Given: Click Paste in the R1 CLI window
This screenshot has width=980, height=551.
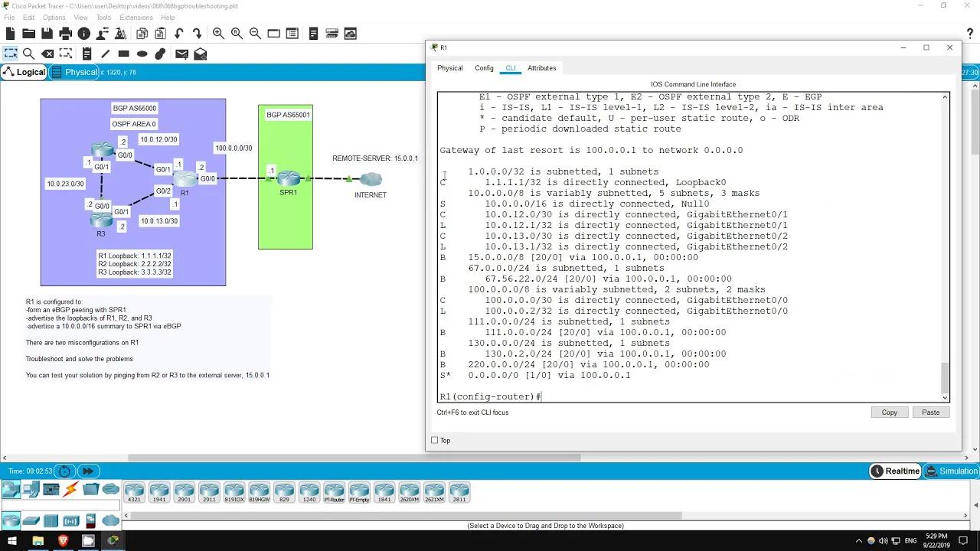Looking at the screenshot, I should pos(931,412).
